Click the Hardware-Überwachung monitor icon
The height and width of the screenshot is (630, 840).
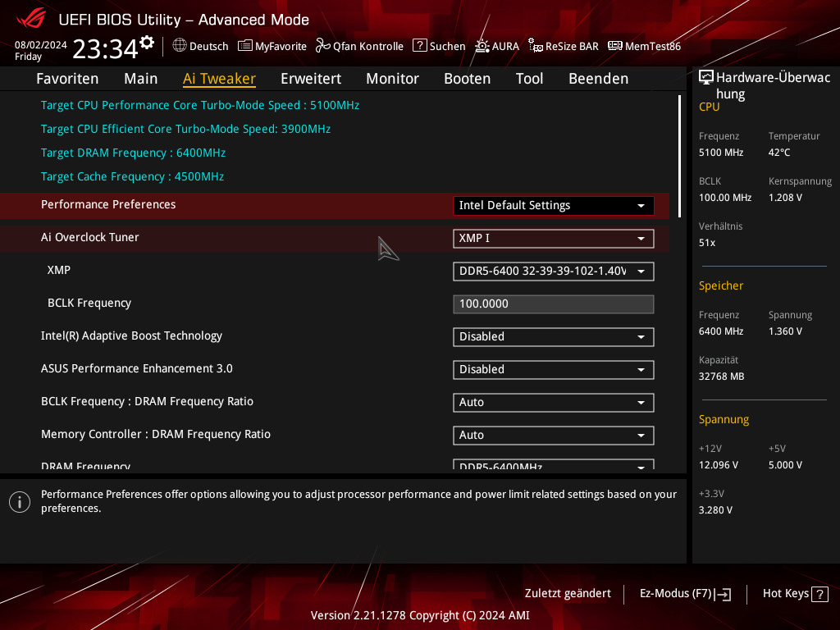click(x=706, y=77)
